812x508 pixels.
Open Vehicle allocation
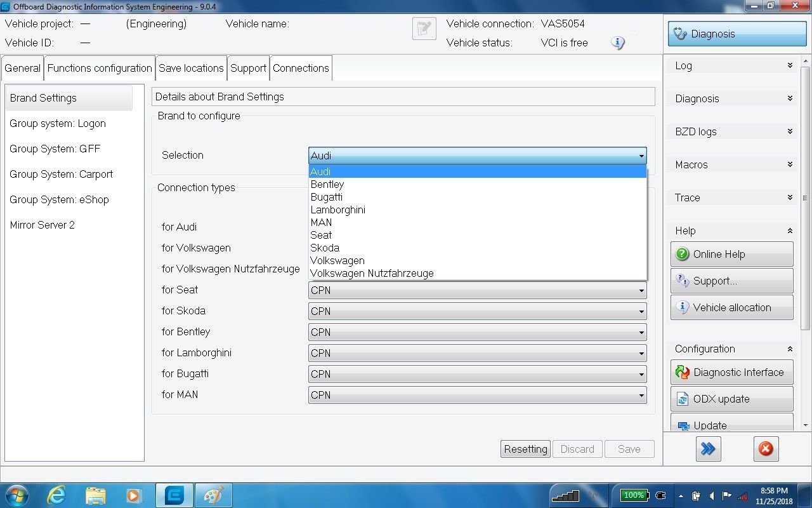coord(731,307)
